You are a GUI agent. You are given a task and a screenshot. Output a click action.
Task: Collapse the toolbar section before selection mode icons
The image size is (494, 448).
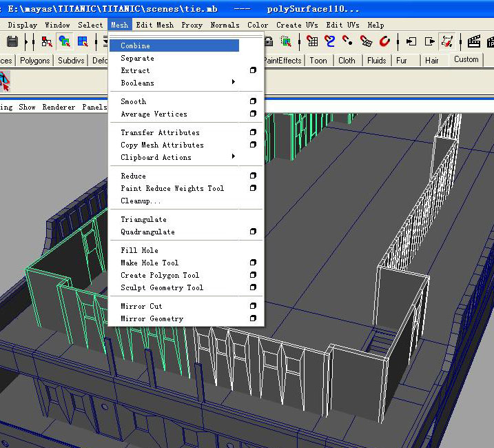33,41
